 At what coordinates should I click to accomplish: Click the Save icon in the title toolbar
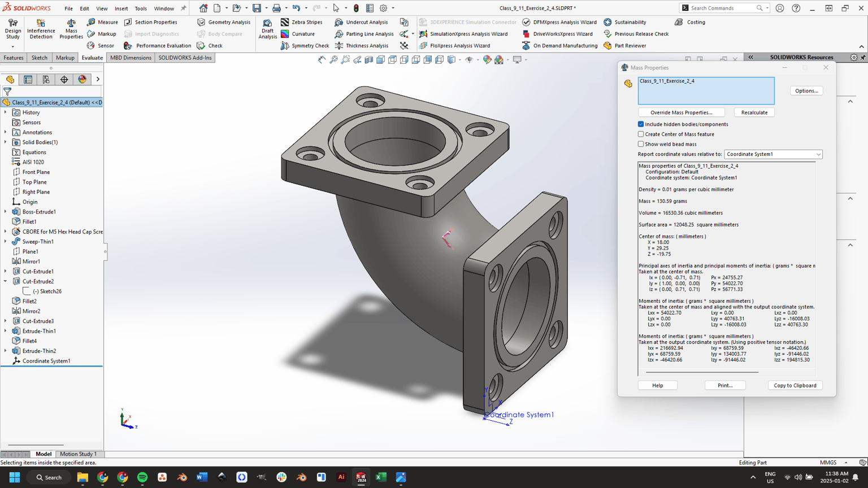(257, 8)
